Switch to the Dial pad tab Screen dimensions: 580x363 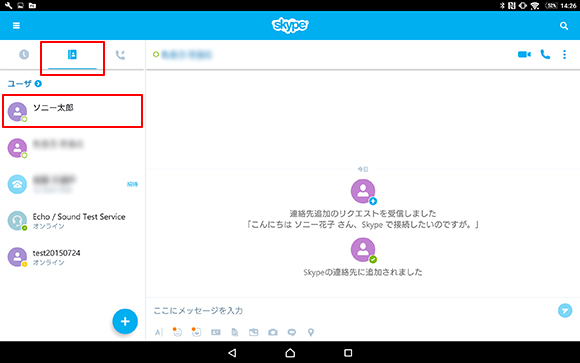tap(120, 55)
